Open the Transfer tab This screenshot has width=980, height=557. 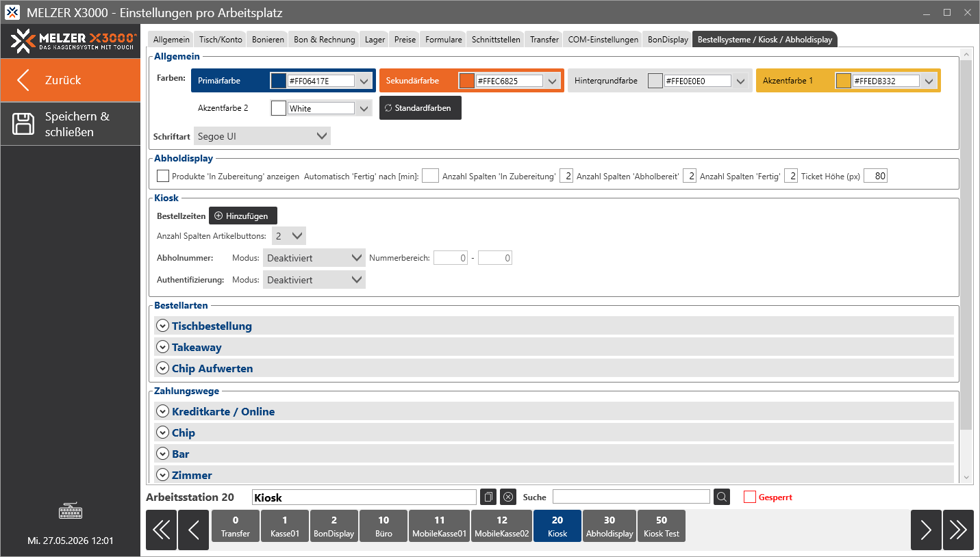544,40
